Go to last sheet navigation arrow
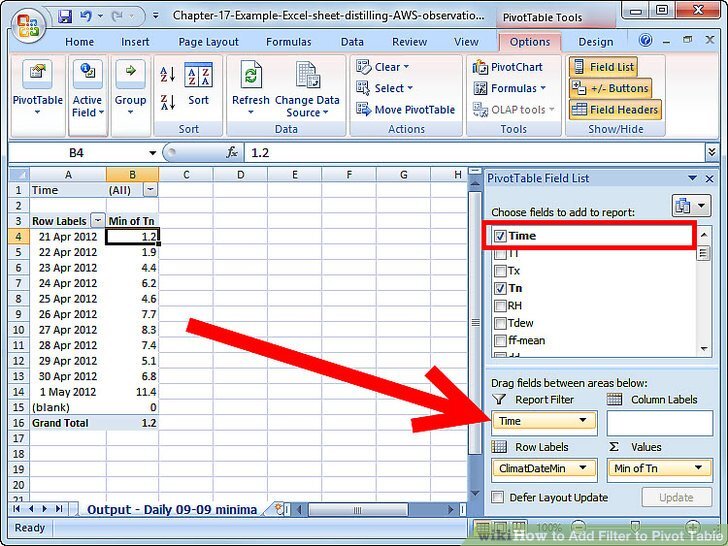The height and width of the screenshot is (546, 728). (x=59, y=509)
